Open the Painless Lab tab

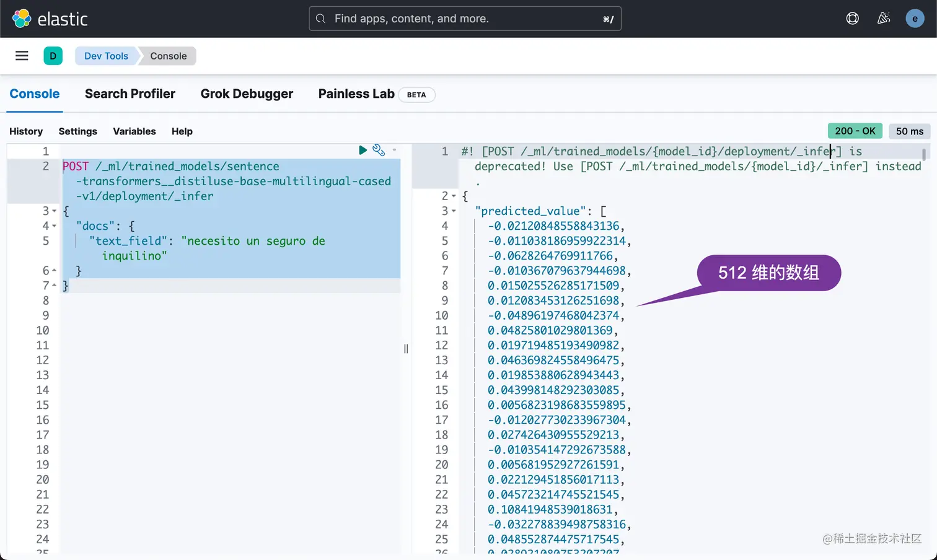[x=356, y=94]
